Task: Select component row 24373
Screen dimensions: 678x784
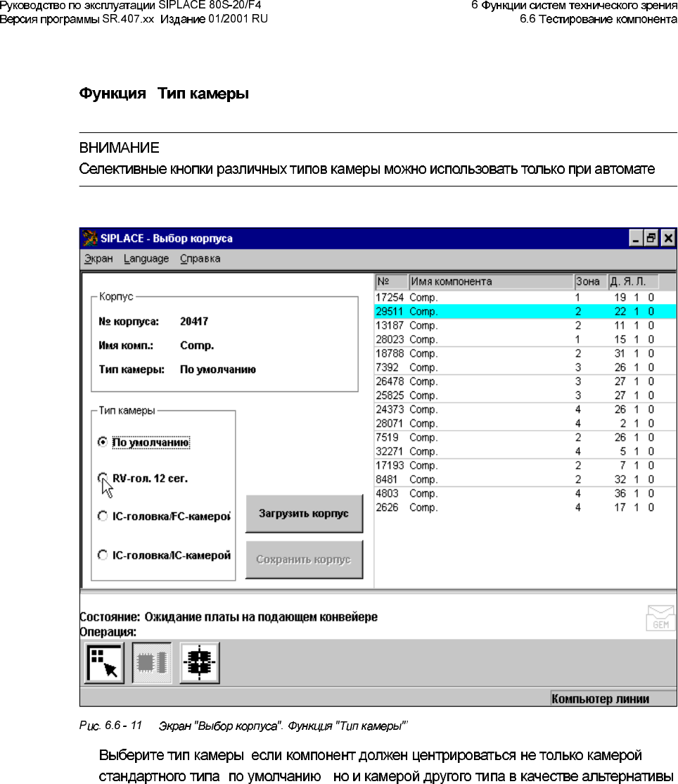Action: tap(525, 410)
